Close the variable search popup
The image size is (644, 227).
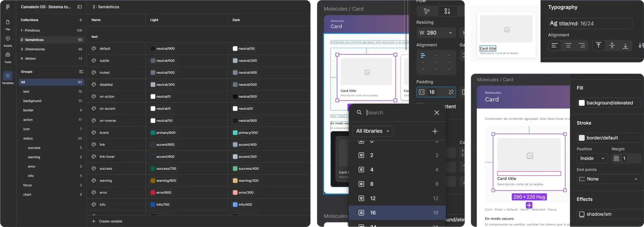(437, 112)
